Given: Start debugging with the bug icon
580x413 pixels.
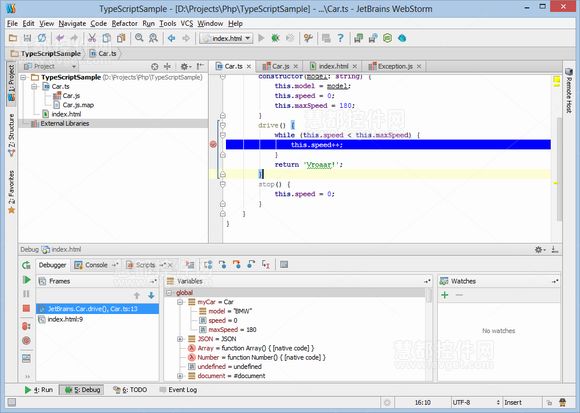Looking at the screenshot, I should 275,38.
